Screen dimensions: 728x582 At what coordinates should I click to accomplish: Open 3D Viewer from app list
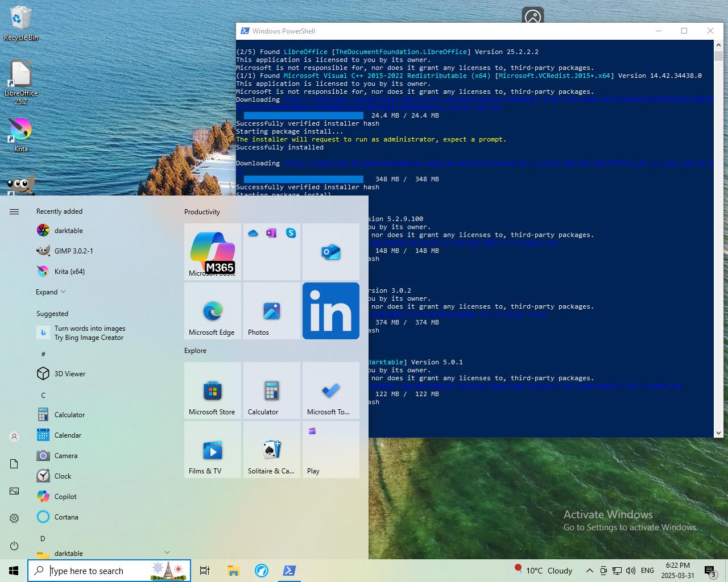tap(102, 373)
